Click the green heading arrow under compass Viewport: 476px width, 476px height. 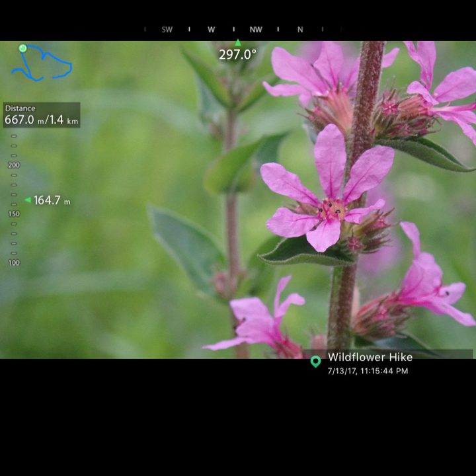coord(238,42)
